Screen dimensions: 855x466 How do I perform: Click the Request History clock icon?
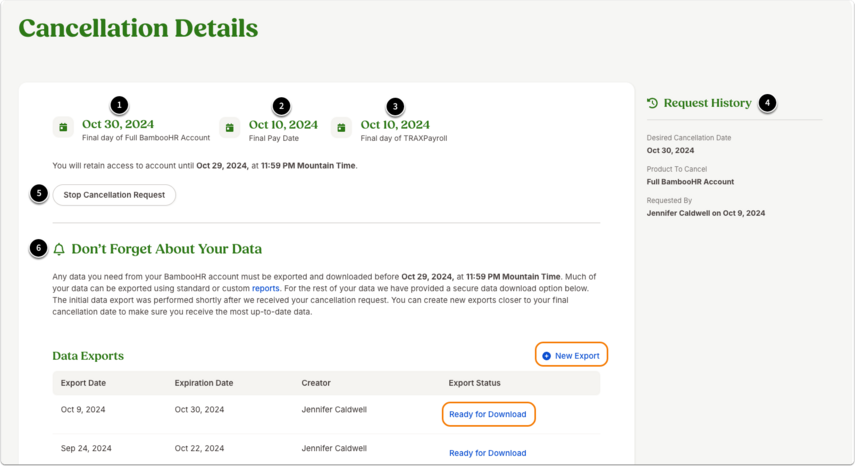652,103
